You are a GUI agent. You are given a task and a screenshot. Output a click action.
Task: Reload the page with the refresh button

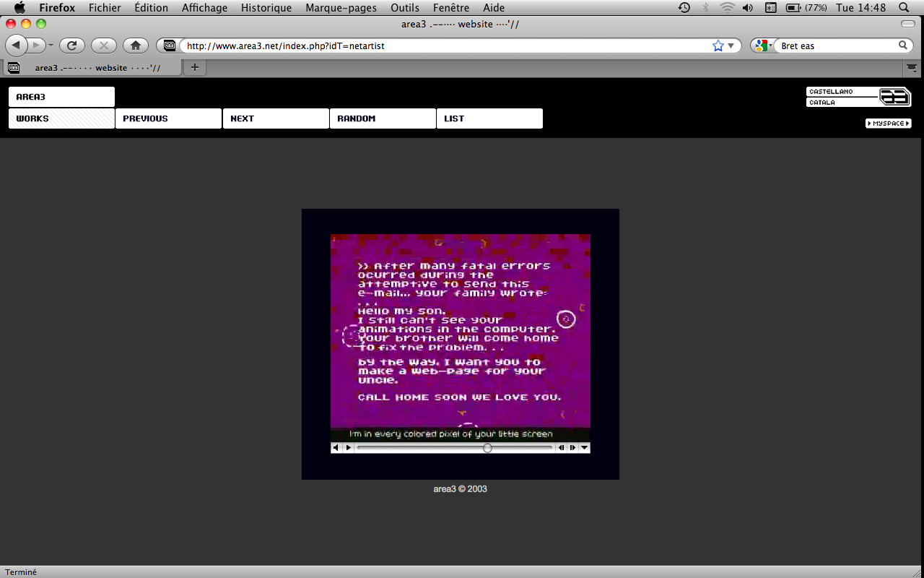(72, 46)
